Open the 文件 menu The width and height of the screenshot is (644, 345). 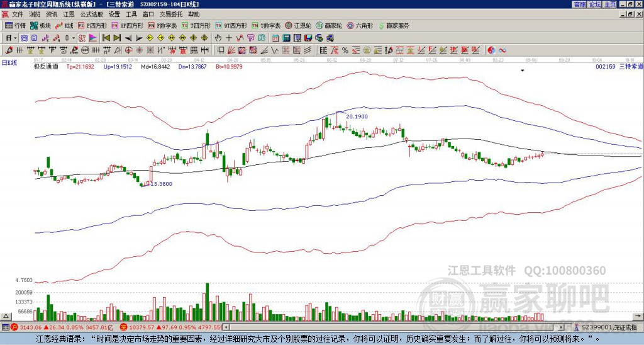(x=18, y=14)
